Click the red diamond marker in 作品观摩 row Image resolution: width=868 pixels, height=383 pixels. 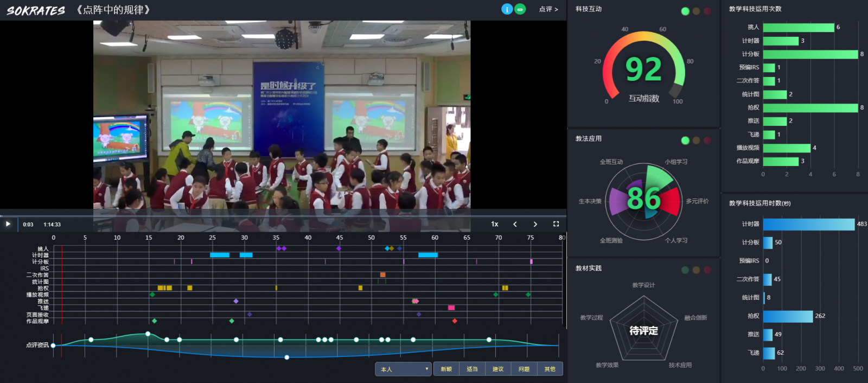(455, 321)
